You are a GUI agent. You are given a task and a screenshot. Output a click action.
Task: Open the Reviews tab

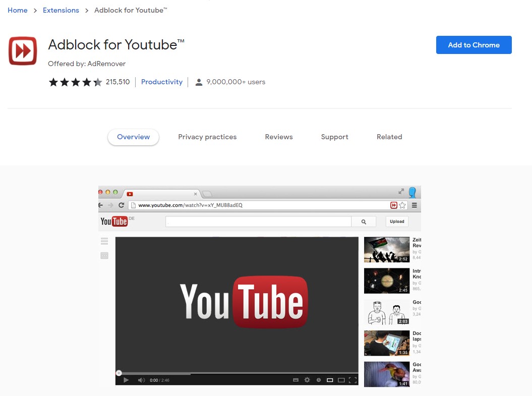[279, 137]
